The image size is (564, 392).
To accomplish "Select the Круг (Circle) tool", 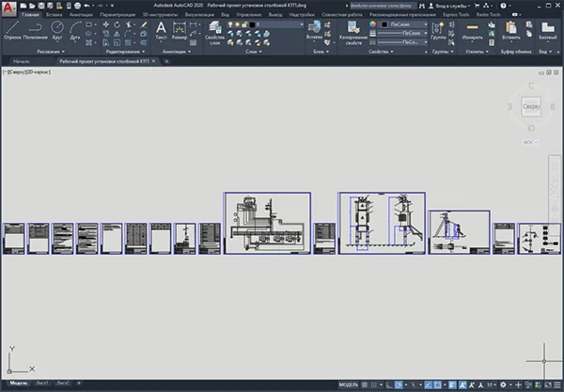I will tap(57, 30).
